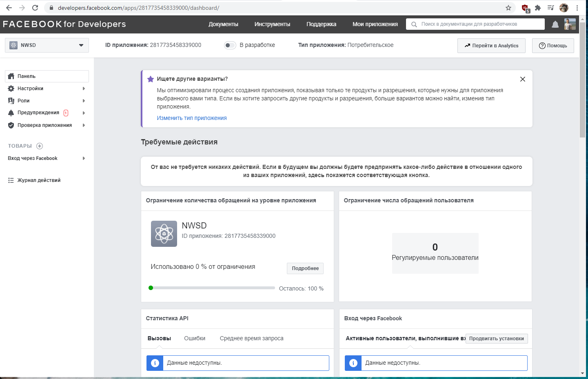Click Перейти в Analytics button
Image resolution: width=588 pixels, height=379 pixels.
click(x=491, y=46)
